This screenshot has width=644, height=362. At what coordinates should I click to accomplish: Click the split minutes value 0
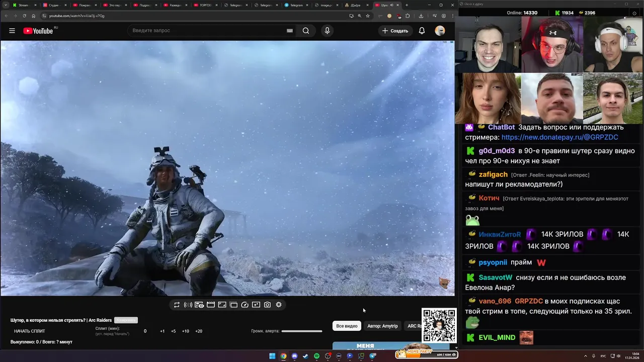145,331
